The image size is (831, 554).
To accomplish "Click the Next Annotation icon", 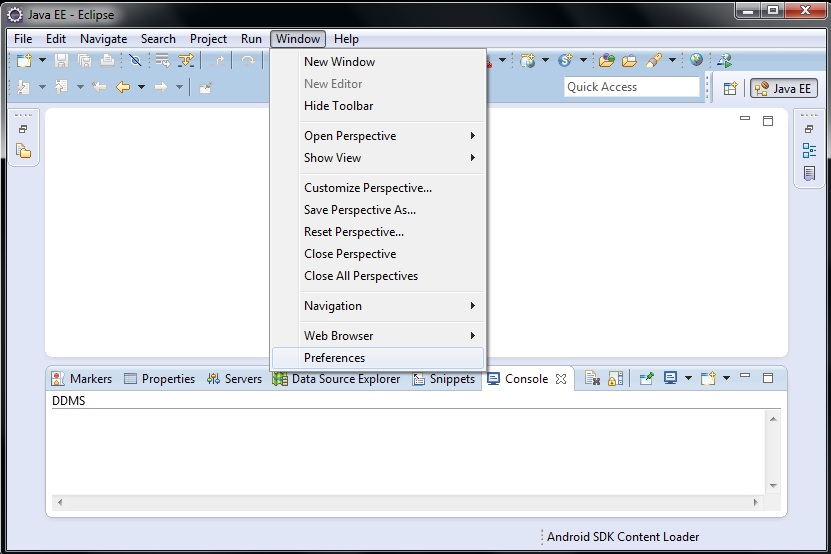I will click(23, 87).
